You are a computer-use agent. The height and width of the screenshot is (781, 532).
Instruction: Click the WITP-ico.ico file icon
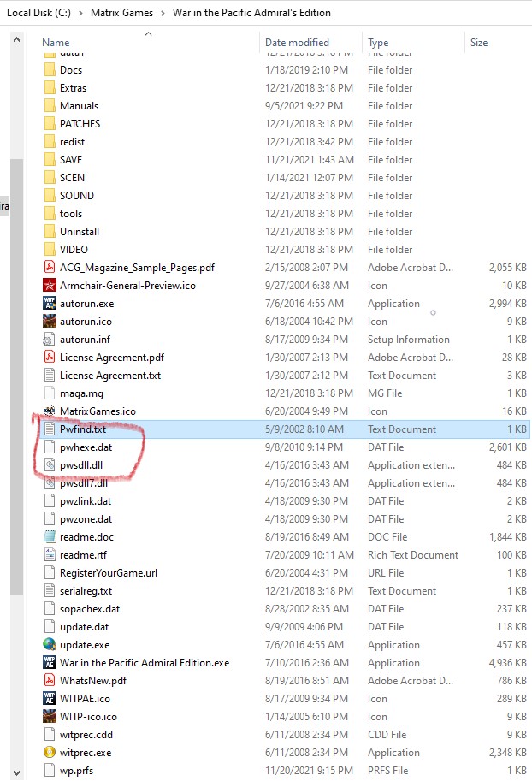point(50,716)
